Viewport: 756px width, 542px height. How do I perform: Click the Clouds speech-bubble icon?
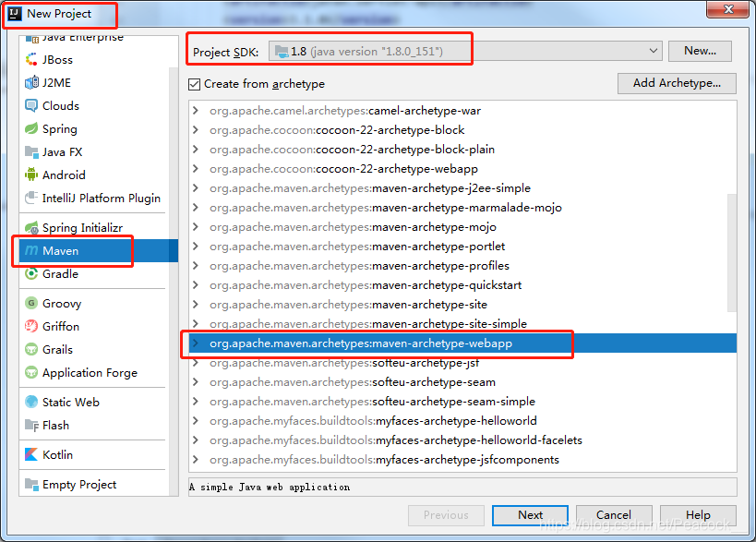pos(31,105)
